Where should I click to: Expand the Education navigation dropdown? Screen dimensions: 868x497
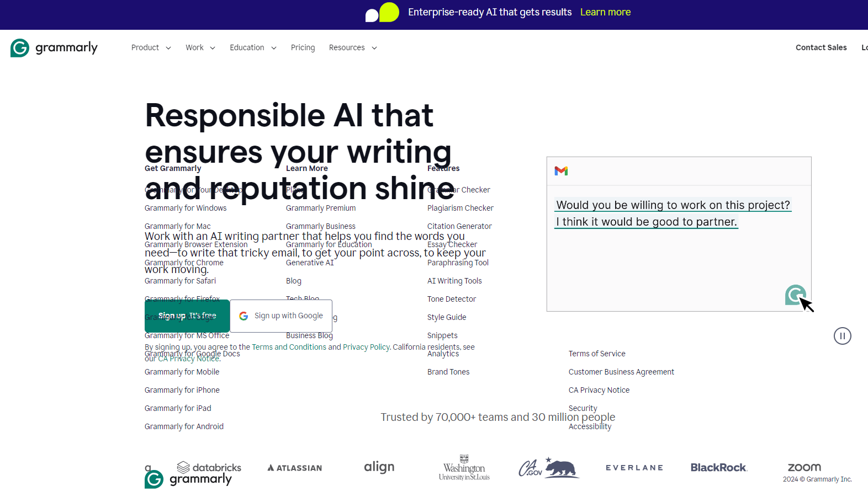pos(252,48)
